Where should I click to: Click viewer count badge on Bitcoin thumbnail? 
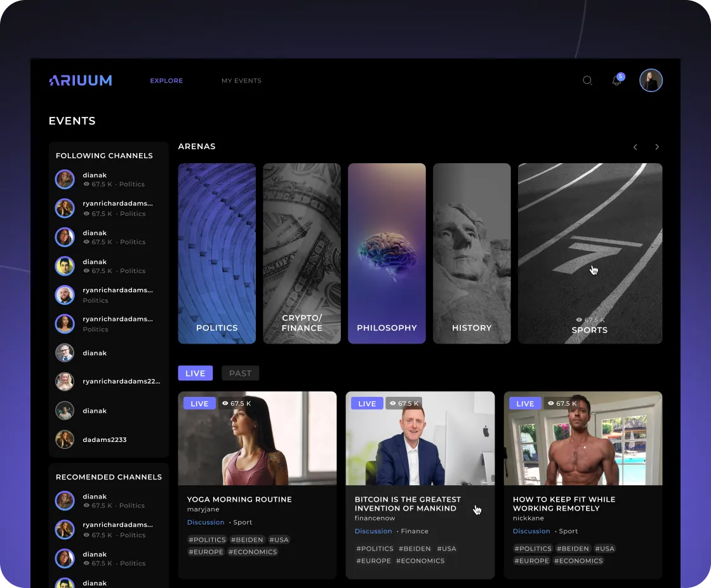(x=404, y=403)
